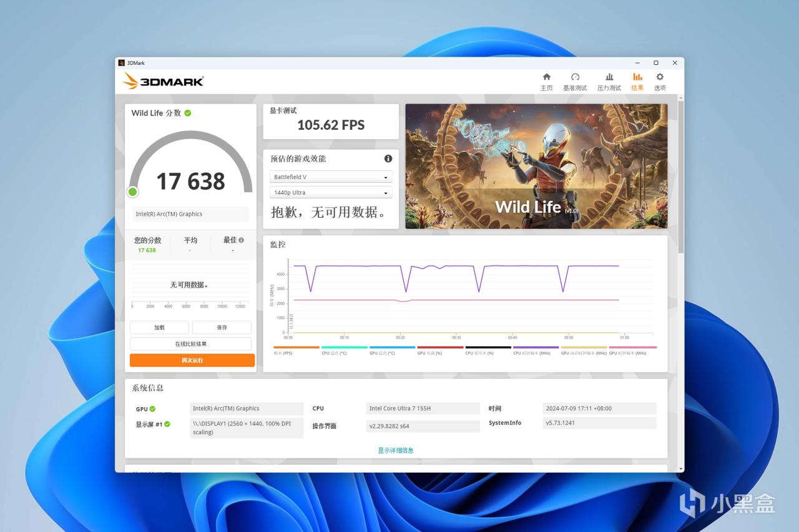Go to the 主页 home tab
This screenshot has height=532, width=799.
546,82
